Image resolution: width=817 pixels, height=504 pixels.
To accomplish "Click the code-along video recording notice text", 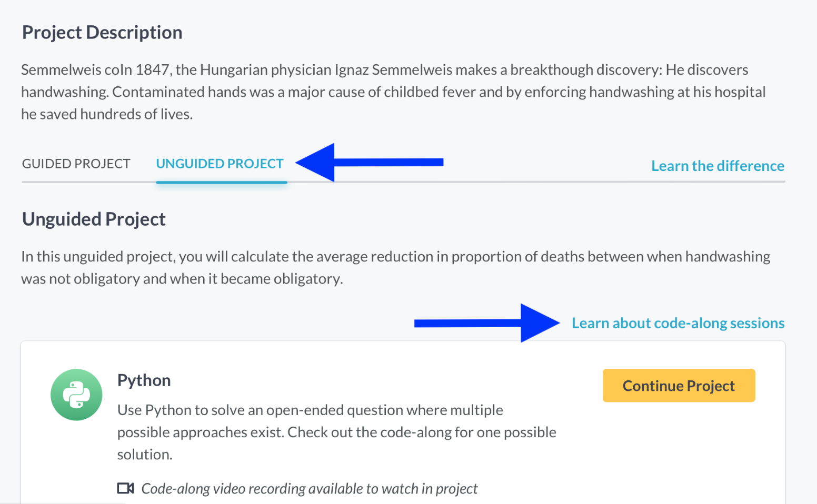I will pyautogui.click(x=310, y=489).
